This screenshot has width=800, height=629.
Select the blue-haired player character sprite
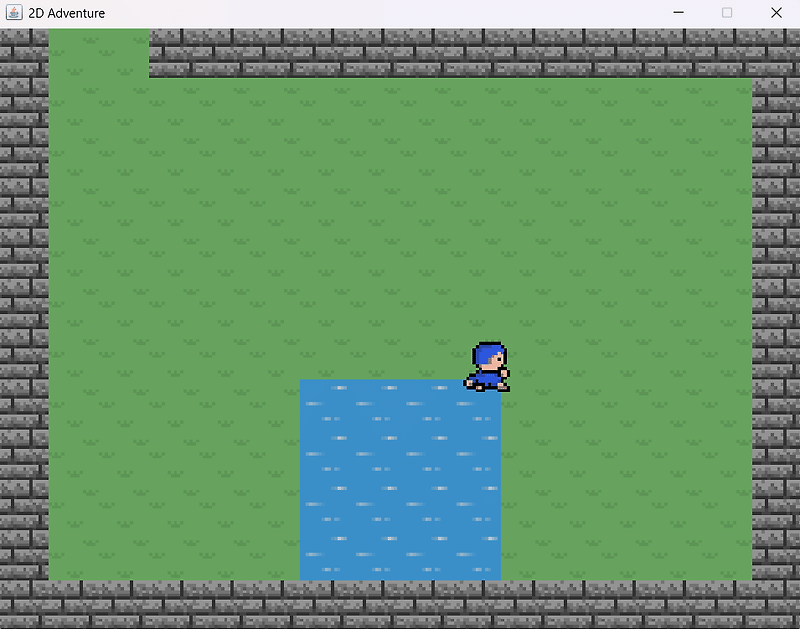pyautogui.click(x=487, y=365)
